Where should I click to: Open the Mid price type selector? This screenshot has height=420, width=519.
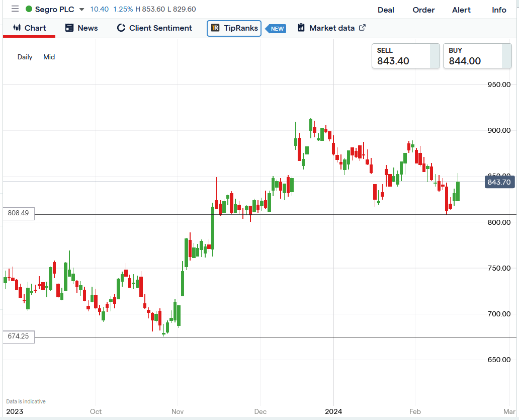point(49,57)
